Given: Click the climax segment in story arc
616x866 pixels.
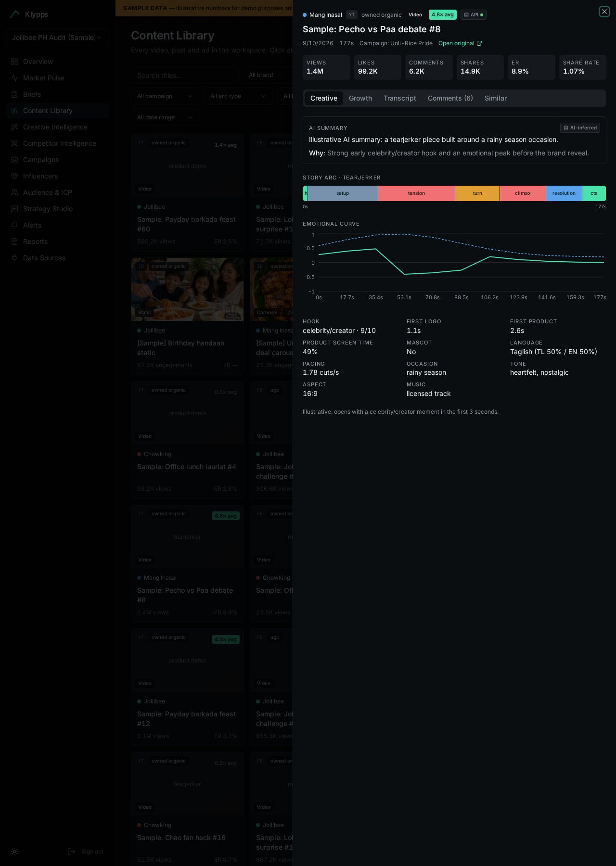Looking at the screenshot, I should (x=523, y=193).
